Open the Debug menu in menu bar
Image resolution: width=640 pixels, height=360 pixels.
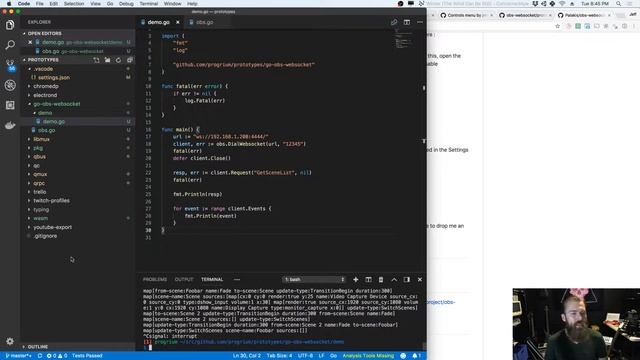point(126,4)
